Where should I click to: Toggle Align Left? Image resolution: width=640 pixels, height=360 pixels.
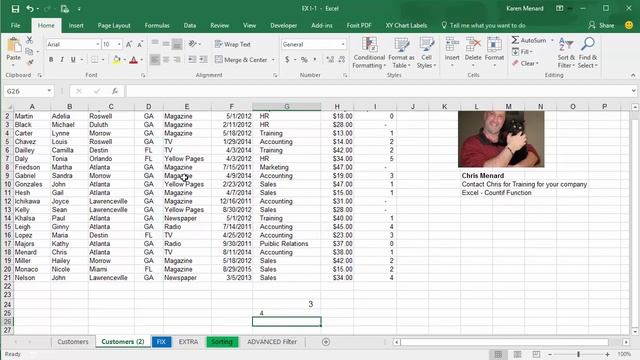[x=155, y=60]
